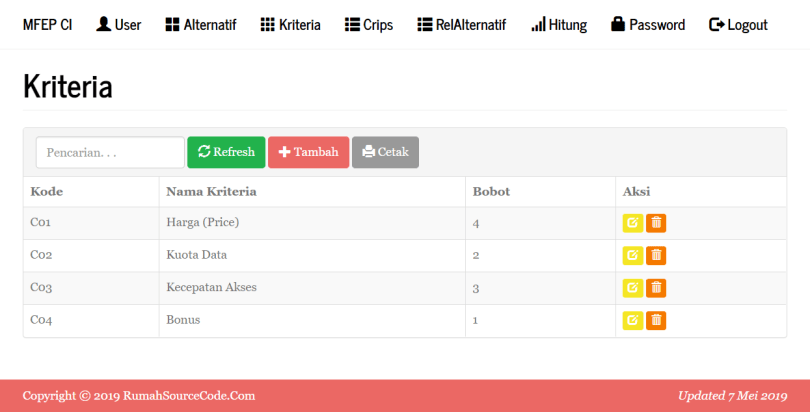Focus the Pencarian search field
Image resolution: width=810 pixels, height=412 pixels.
[x=110, y=152]
